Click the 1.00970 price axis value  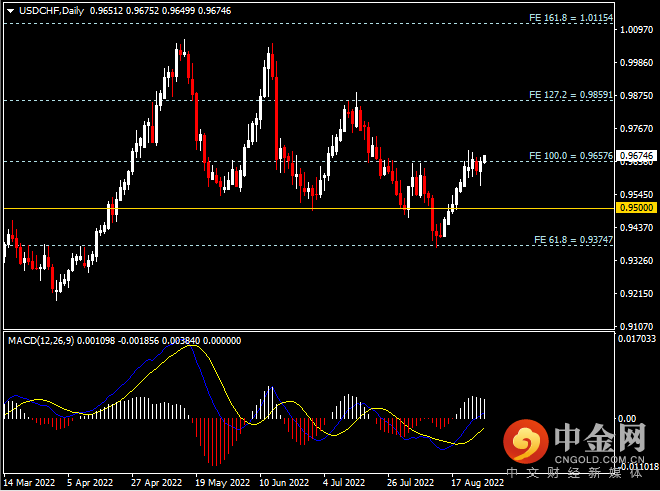pyautogui.click(x=636, y=29)
